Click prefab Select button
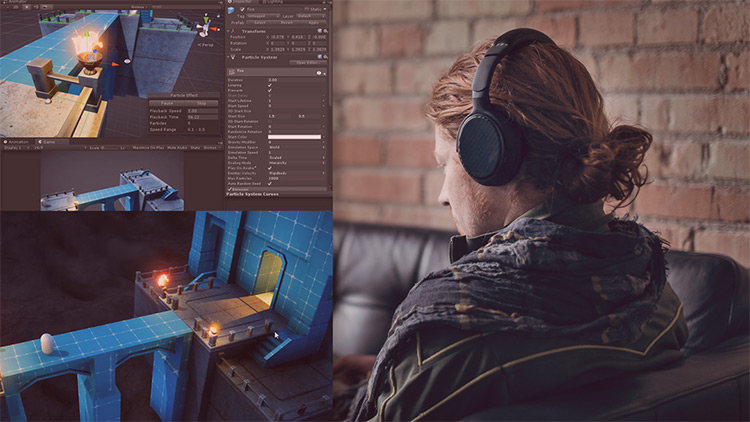Screen dimensions: 750x422 tap(259, 22)
